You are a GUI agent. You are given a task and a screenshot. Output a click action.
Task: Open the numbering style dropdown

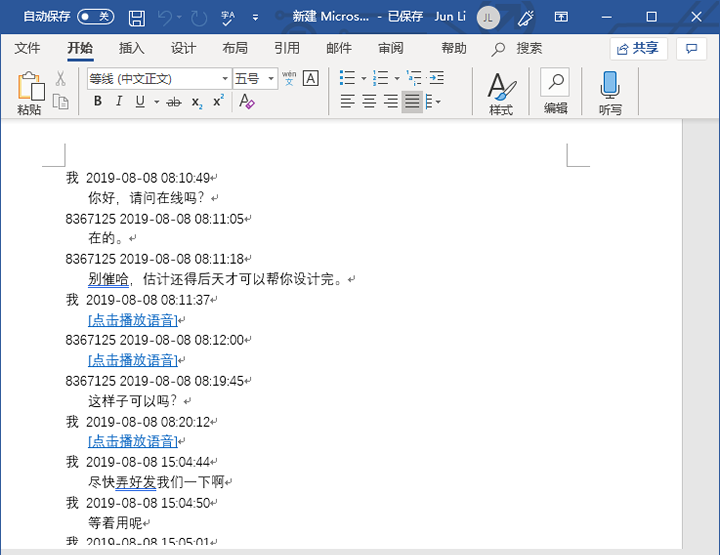click(397, 78)
